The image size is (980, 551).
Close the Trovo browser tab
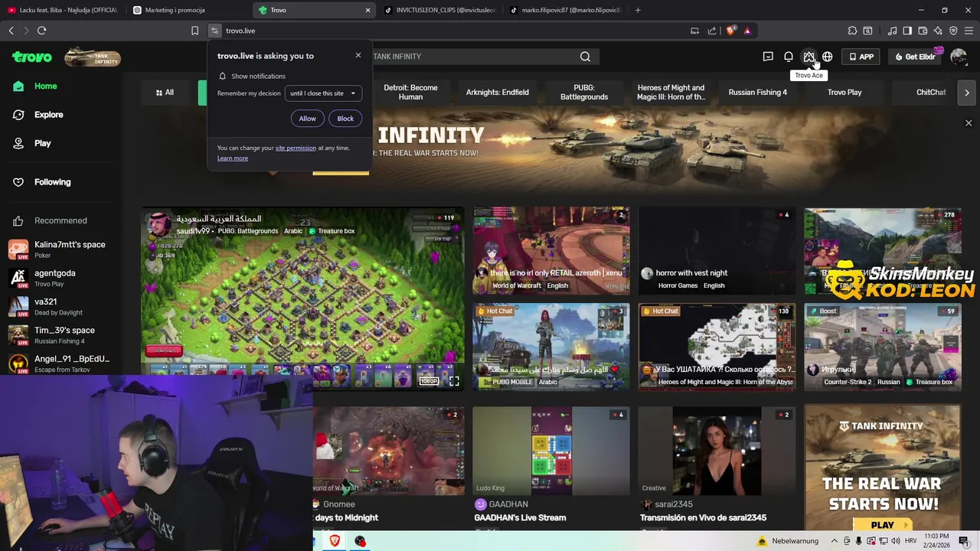[367, 10]
